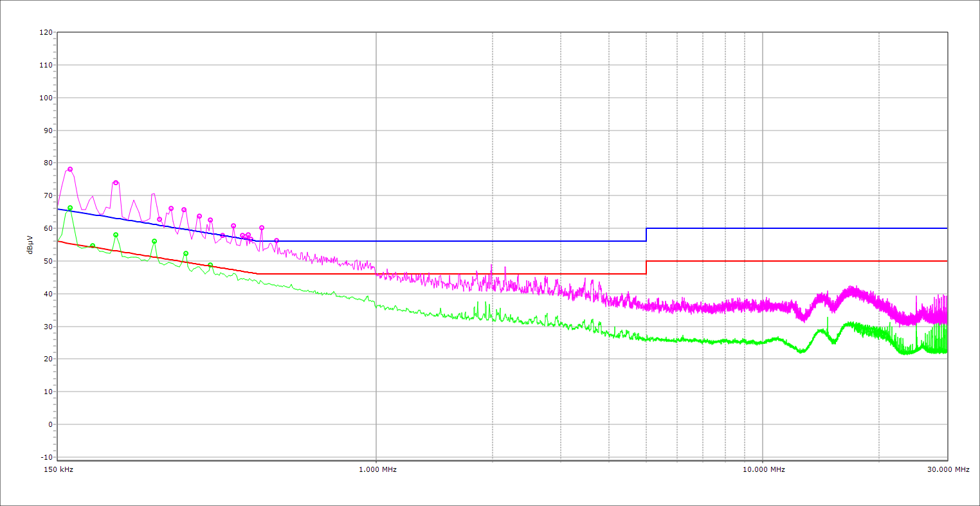Click the blue limit line's vertical step up
This screenshot has height=506, width=980.
pos(646,235)
